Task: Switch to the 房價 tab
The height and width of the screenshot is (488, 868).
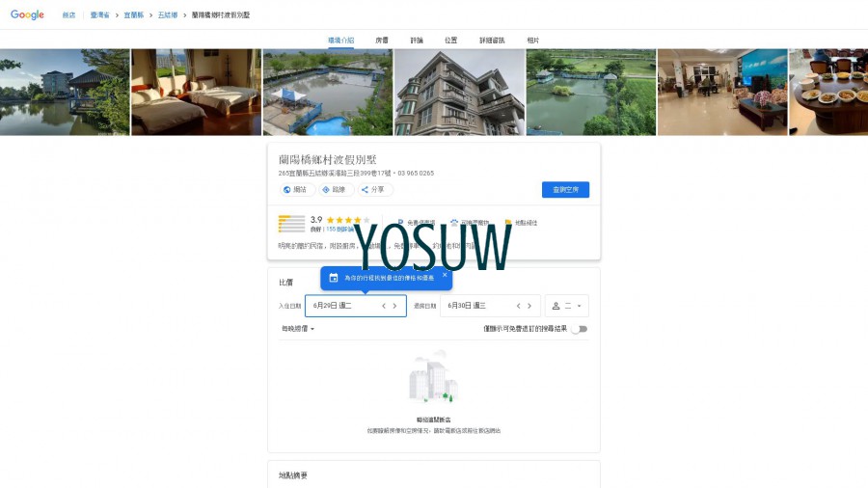Action: [x=382, y=41]
